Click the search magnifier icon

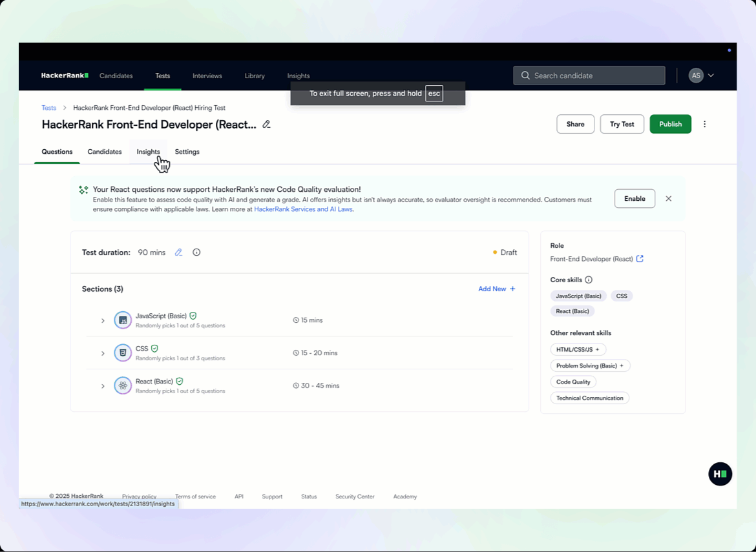tap(525, 76)
